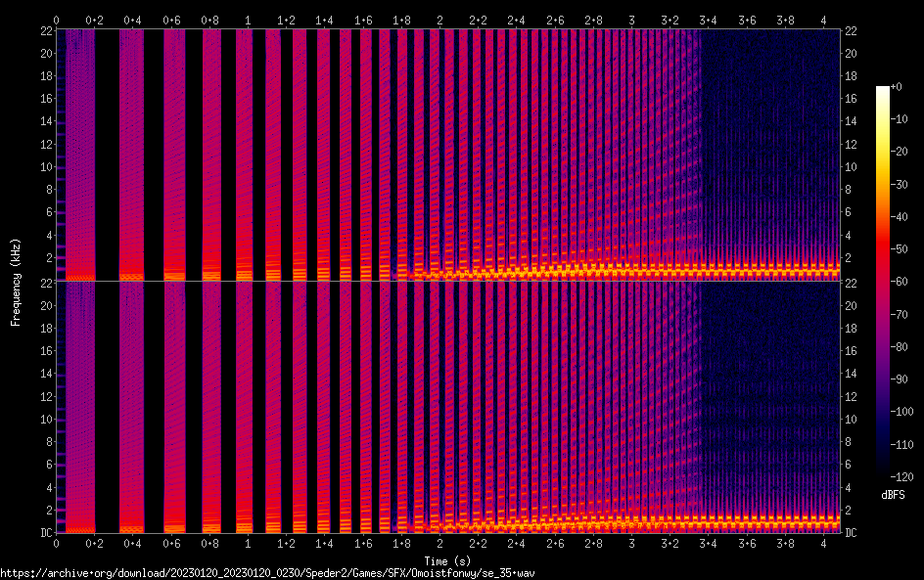Click the top-left 22 kHz frequency label
The width and height of the screenshot is (924, 580).
click(x=45, y=30)
